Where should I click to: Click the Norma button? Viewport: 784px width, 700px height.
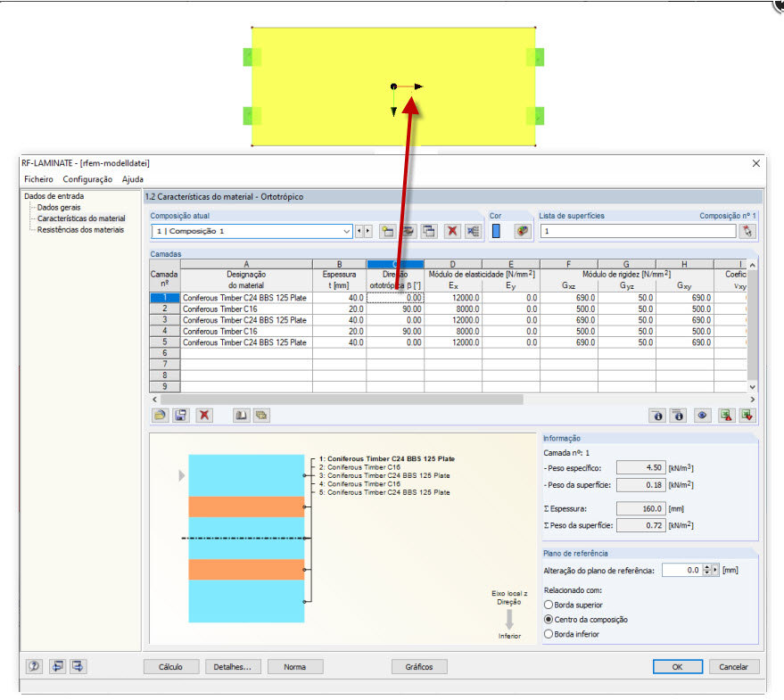tap(295, 667)
